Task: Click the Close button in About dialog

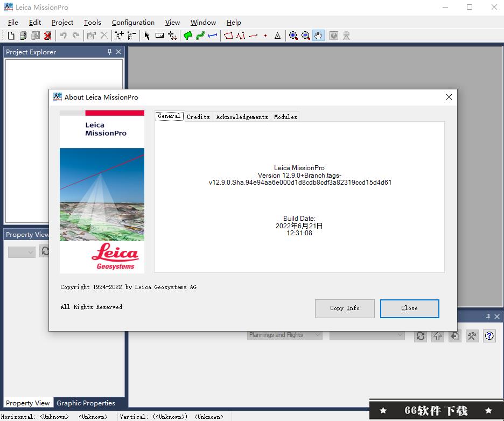Action: click(x=409, y=308)
